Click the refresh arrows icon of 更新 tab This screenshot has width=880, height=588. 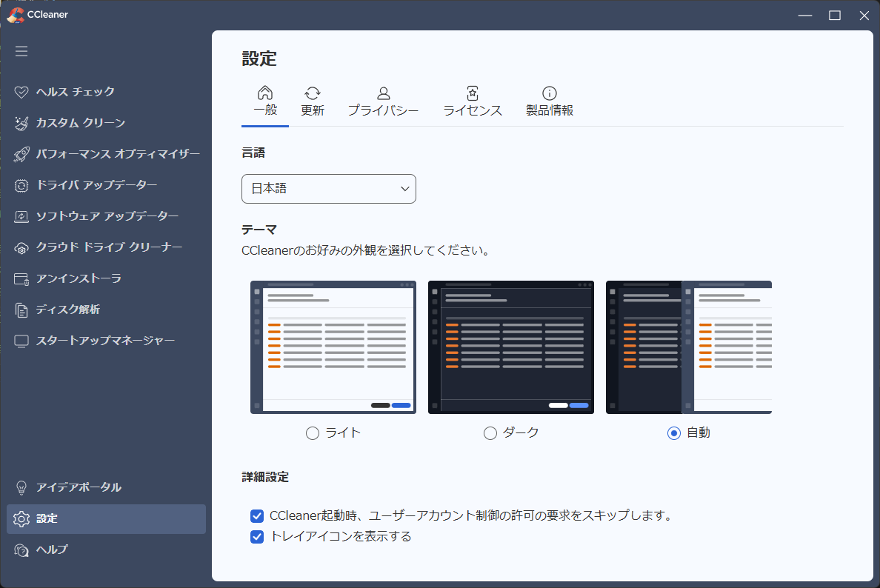313,93
